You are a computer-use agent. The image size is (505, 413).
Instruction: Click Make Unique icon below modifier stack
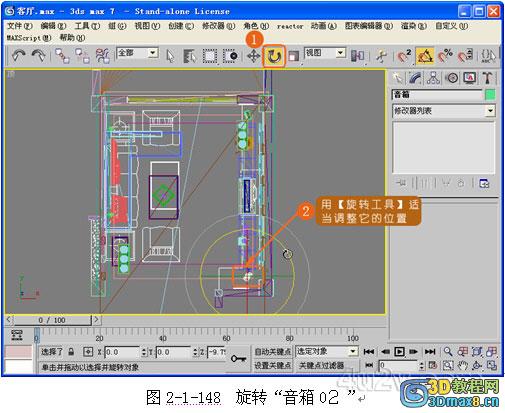pyautogui.click(x=446, y=183)
